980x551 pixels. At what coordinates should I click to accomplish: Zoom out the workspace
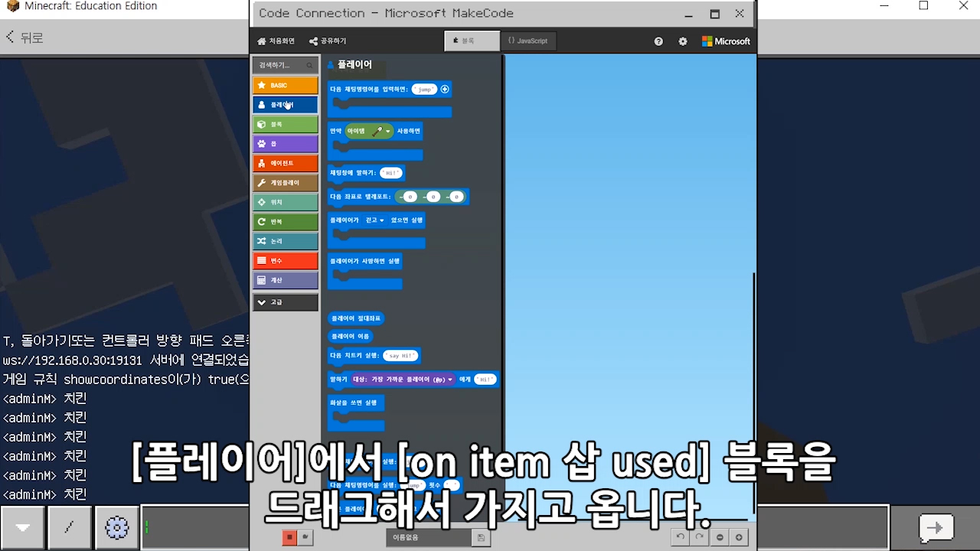point(720,537)
